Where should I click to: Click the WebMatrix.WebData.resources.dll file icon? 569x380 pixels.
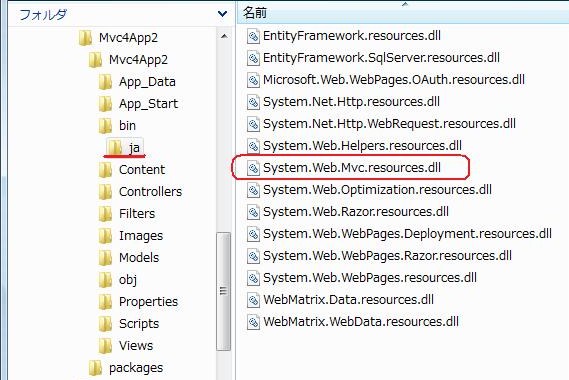tap(253, 322)
